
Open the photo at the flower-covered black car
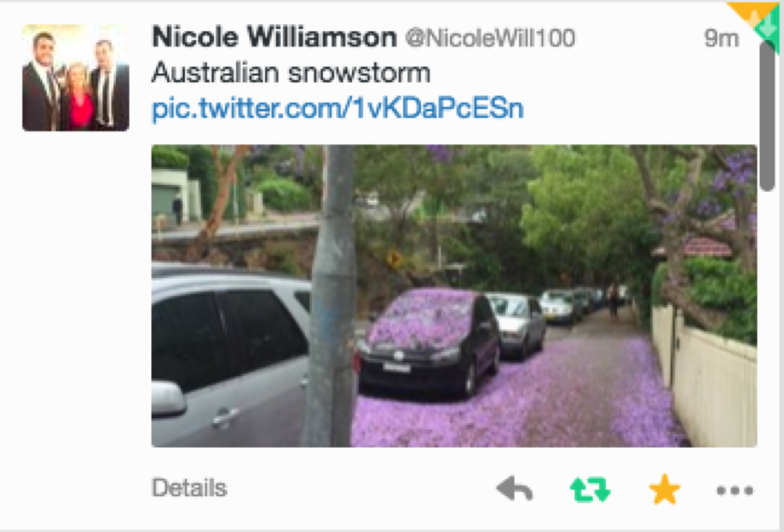[x=429, y=341]
